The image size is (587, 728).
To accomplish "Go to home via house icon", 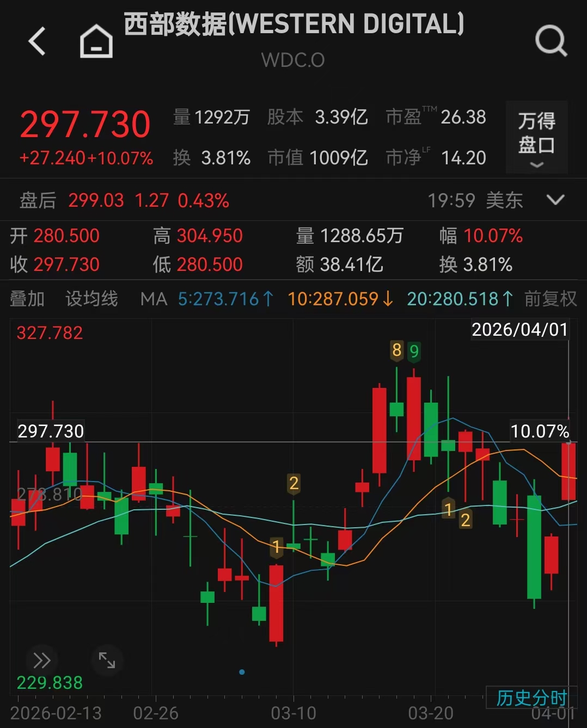I will pos(96,41).
